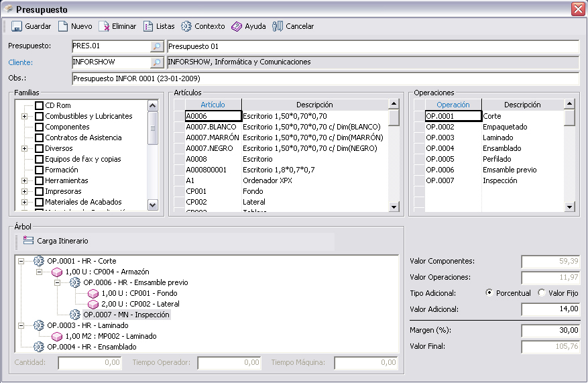The height and width of the screenshot is (383, 588).
Task: Sort by the Artículo column header
Action: [x=213, y=105]
